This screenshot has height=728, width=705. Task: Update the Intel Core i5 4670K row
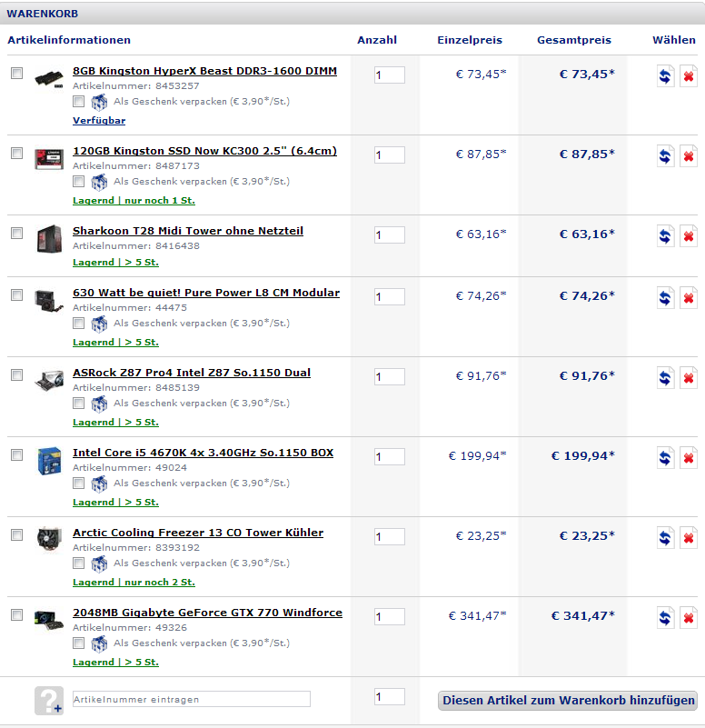click(665, 458)
